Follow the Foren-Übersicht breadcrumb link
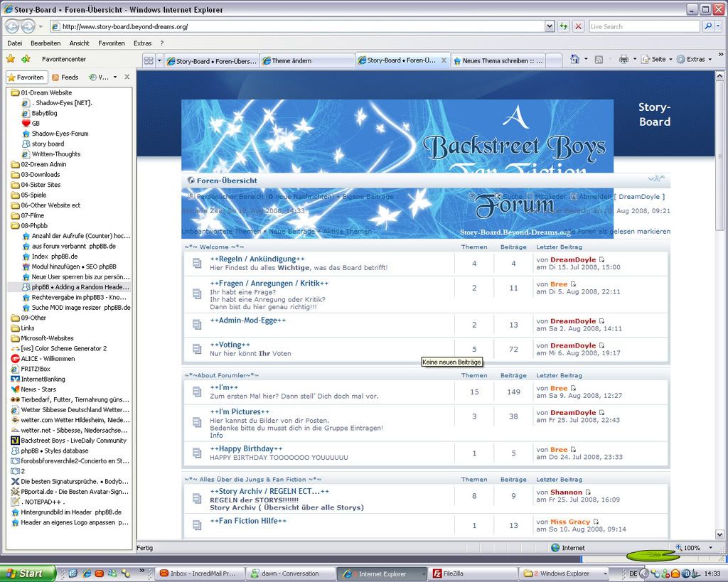Screen dimensions: 728x582 [227, 180]
